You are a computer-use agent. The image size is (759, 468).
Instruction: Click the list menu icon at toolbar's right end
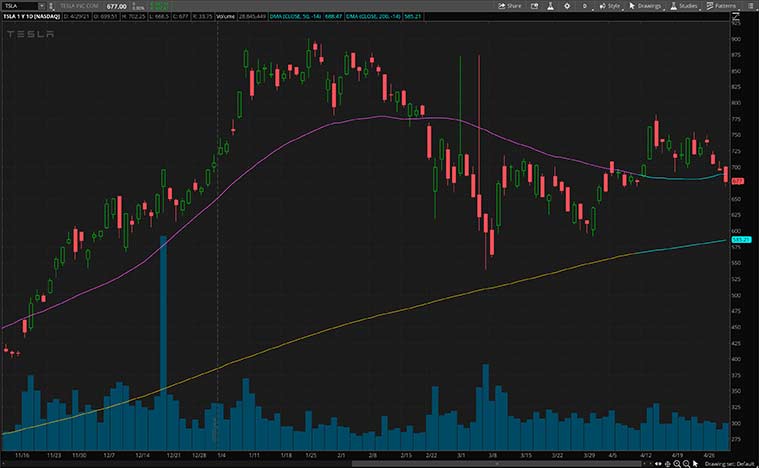point(749,6)
